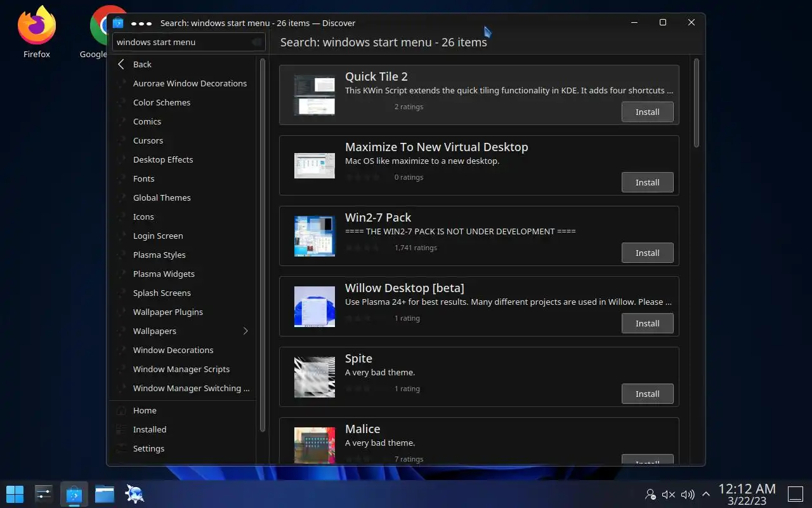
Task: Click the user notification tray icon
Action: pos(650,494)
